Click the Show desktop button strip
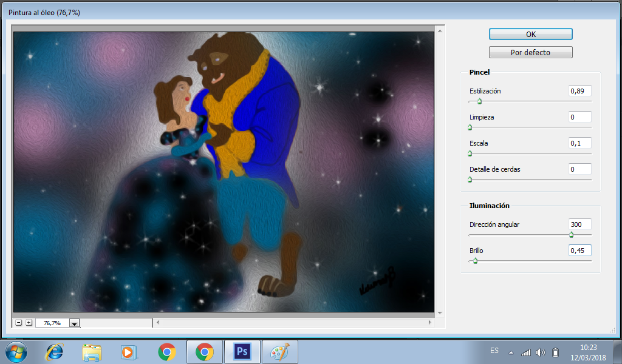 tap(618, 352)
